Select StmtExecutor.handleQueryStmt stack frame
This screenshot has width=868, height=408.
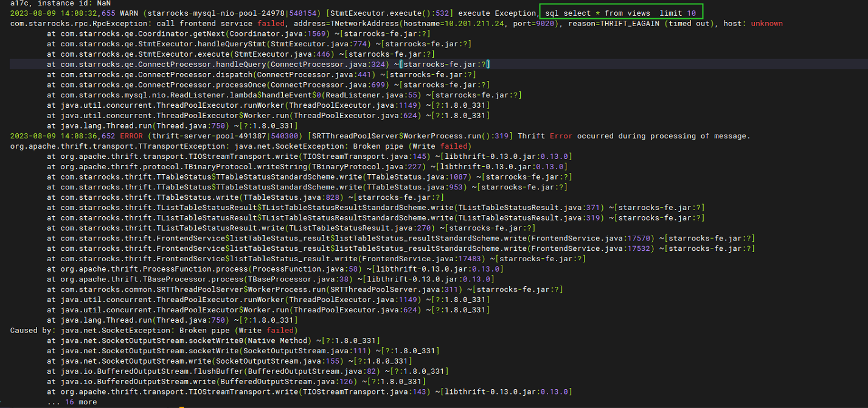point(259,44)
